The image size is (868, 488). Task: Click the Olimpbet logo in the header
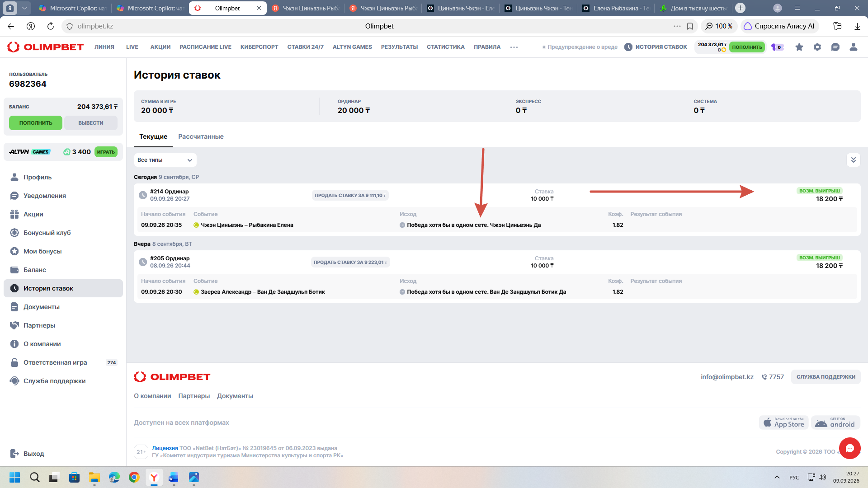[46, 47]
